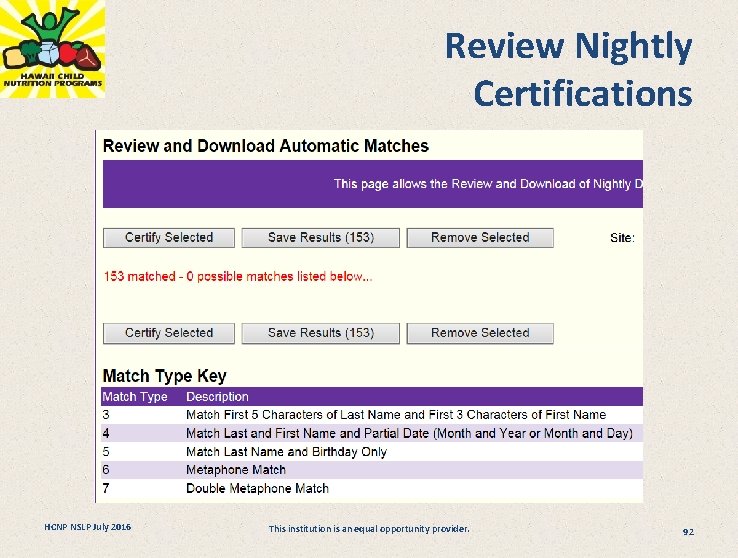The width and height of the screenshot is (738, 558).
Task: Click the 'HCNP NSLP July 2016' footer text
Action: click(x=88, y=527)
